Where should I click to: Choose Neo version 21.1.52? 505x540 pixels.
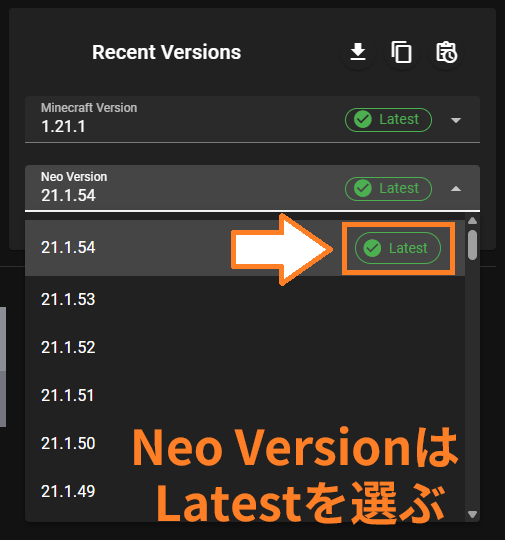(245, 347)
